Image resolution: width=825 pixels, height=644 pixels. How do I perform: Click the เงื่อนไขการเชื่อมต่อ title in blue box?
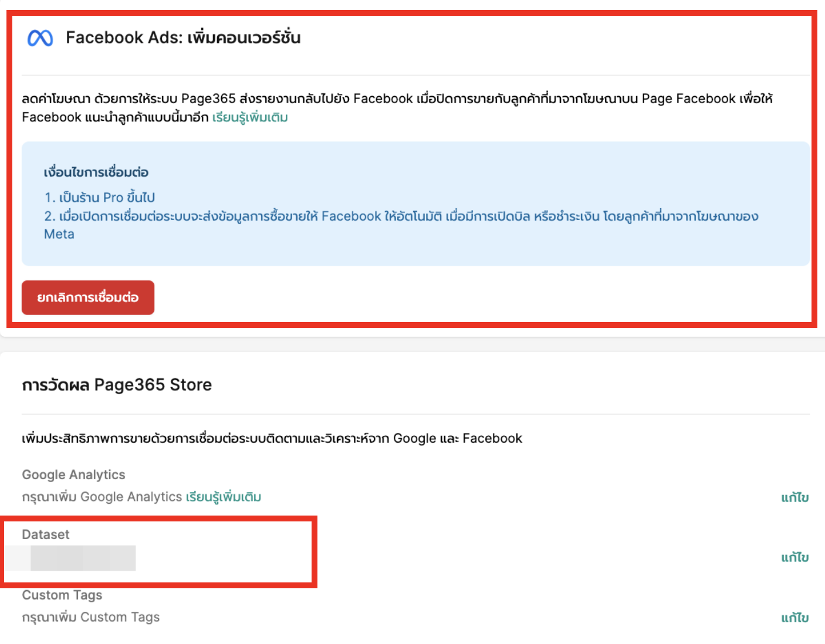[x=96, y=172]
